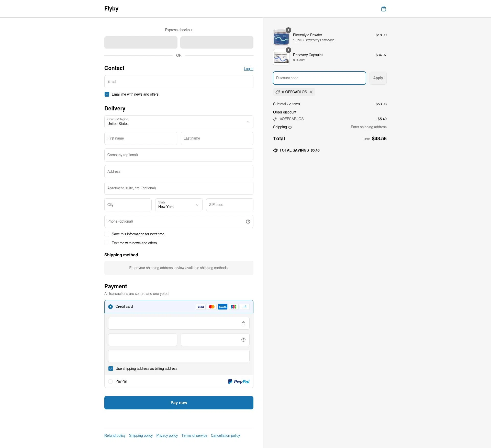Screen dimensions: 491x448
Task: Click the lock icon in card number field
Action: (243, 323)
